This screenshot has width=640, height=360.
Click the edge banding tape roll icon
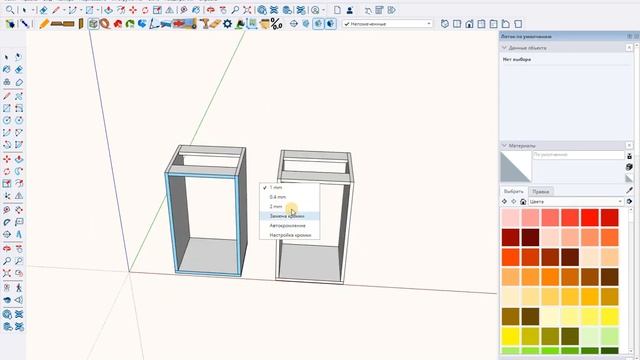(105, 24)
